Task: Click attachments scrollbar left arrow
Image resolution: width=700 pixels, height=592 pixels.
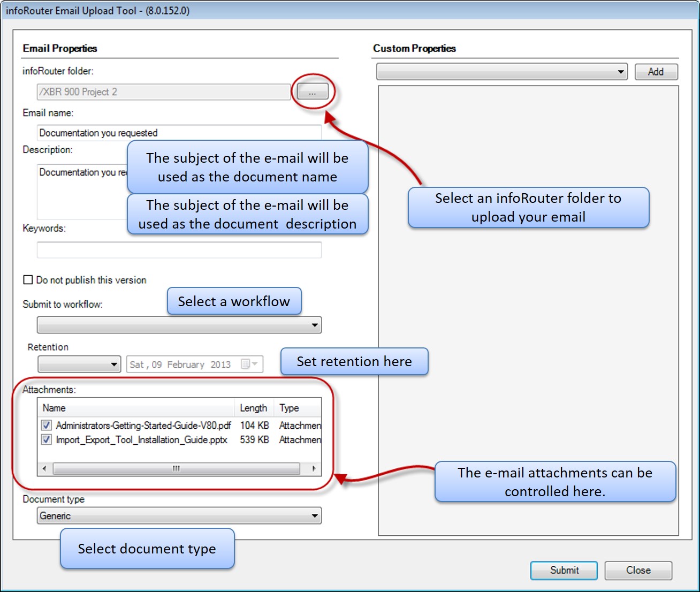Action: (44, 468)
